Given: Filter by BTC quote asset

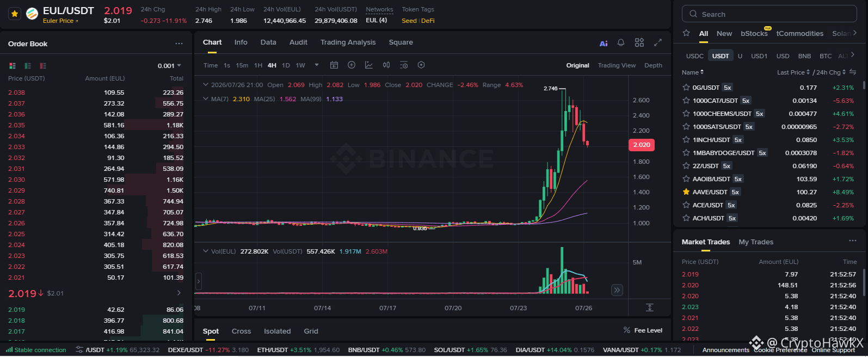Looking at the screenshot, I should tap(826, 56).
